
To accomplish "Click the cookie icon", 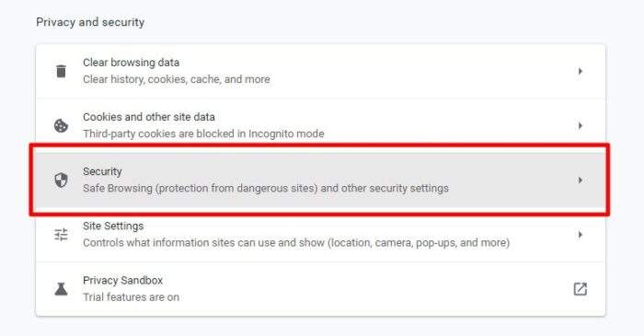I will [x=62, y=126].
